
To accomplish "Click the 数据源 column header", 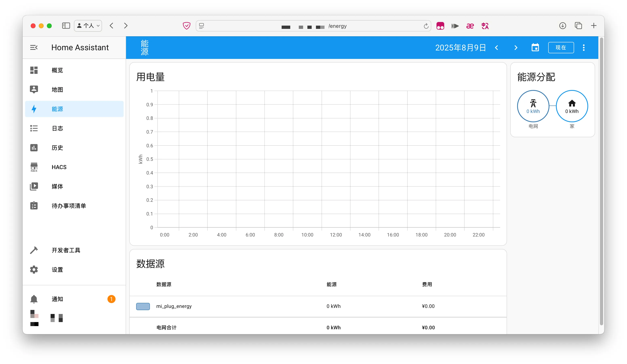I will point(164,285).
